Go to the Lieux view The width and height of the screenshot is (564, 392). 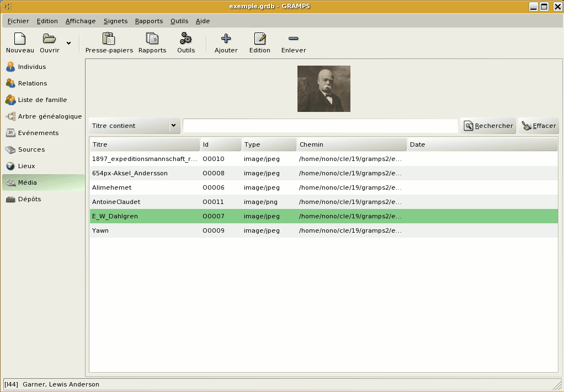[44, 166]
